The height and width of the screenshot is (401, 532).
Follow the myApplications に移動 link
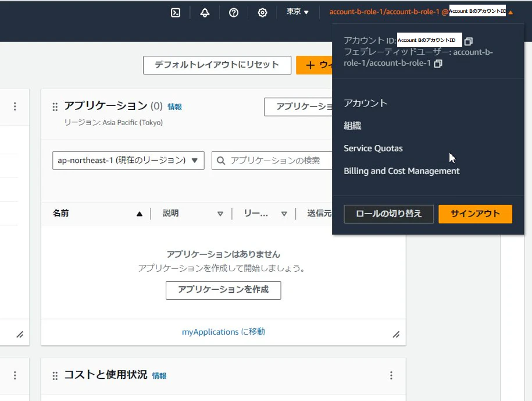[223, 332]
